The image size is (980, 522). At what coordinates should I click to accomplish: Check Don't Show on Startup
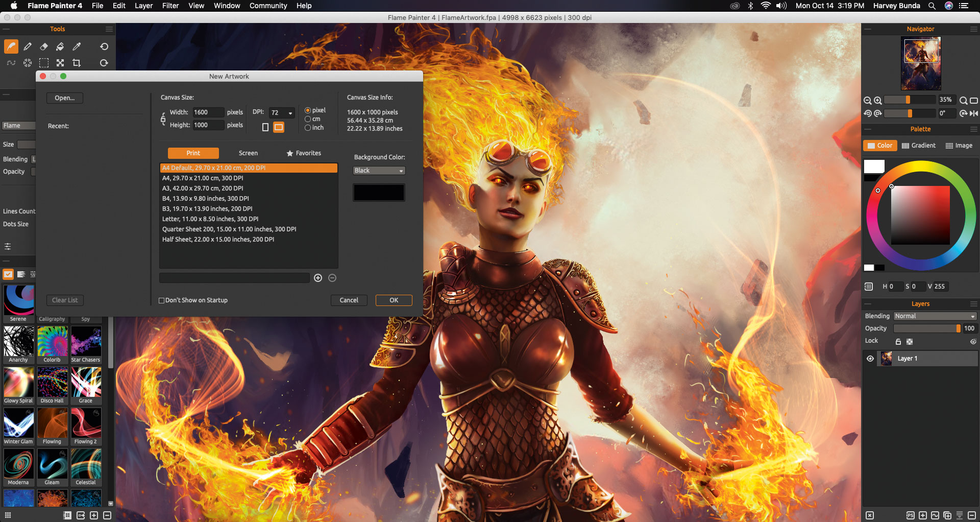[161, 300]
